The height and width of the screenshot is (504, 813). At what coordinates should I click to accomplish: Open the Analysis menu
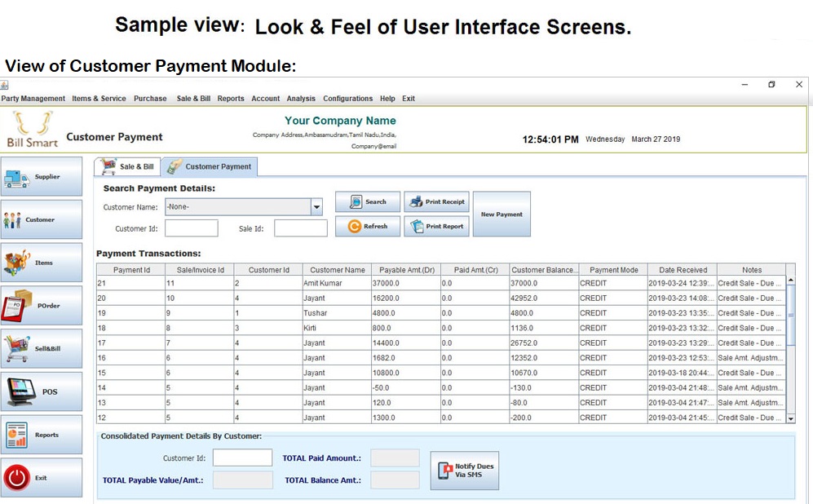301,99
